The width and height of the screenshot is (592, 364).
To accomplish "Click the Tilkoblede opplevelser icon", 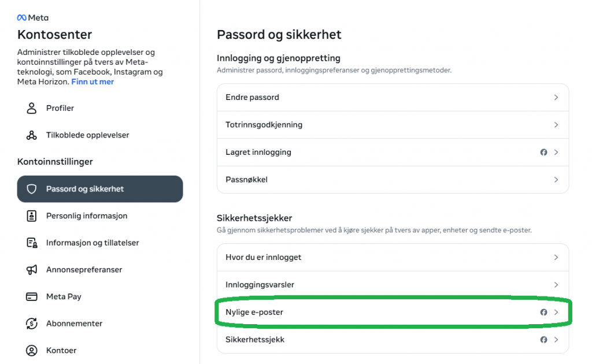I will [32, 135].
